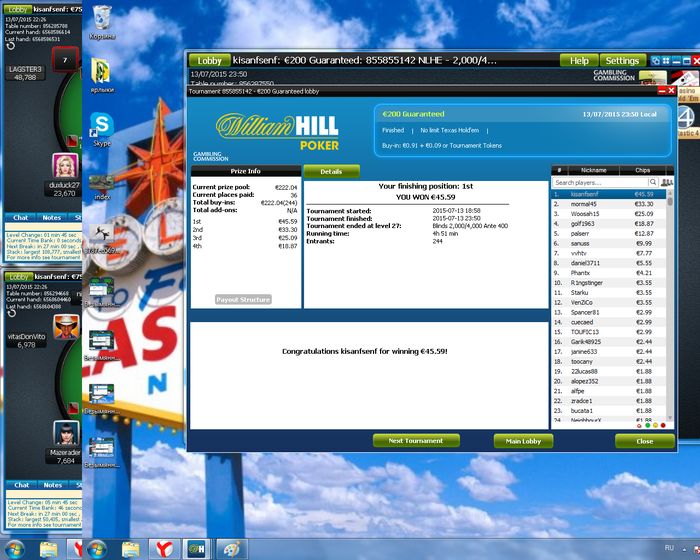700x560 pixels.
Task: Launch the Skype desktop shortcut
Action: 102,130
